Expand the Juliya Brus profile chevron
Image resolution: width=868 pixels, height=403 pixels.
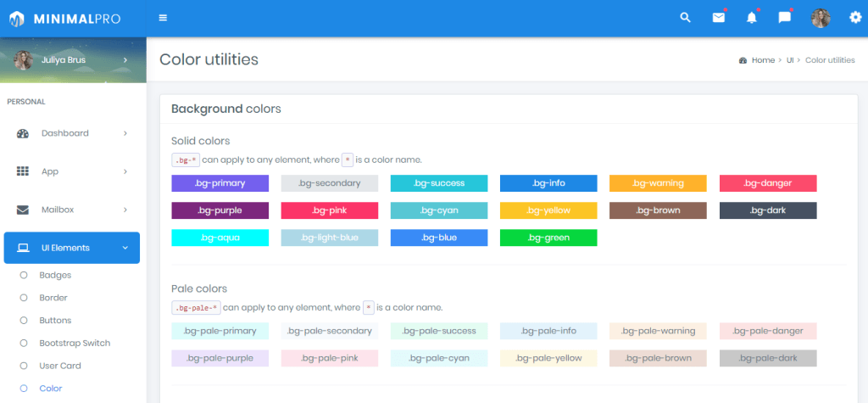coord(125,60)
